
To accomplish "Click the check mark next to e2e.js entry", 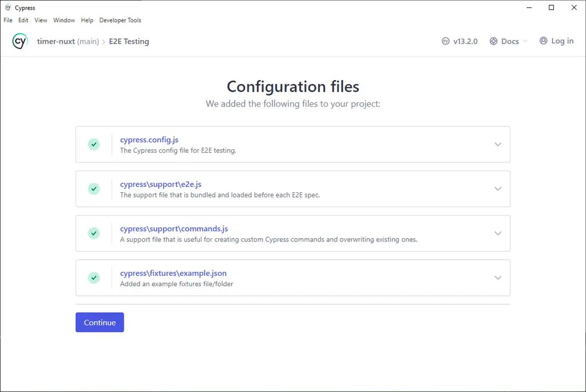I will pos(94,189).
